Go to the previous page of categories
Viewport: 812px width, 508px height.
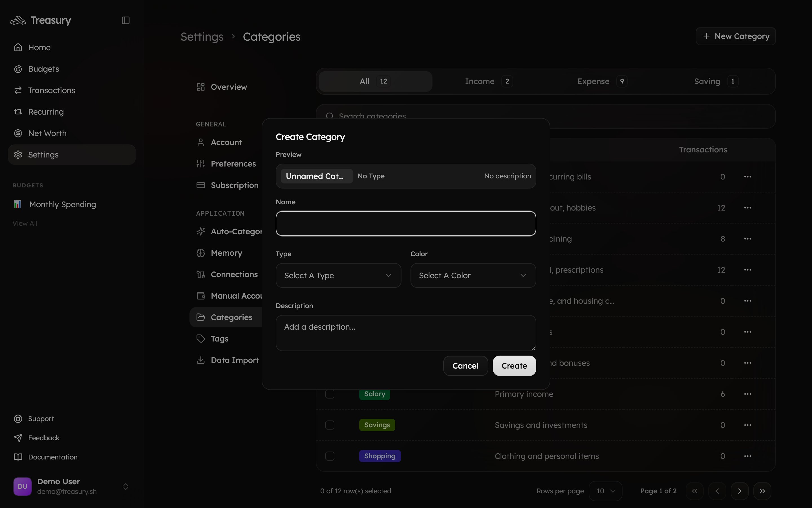pos(717,491)
